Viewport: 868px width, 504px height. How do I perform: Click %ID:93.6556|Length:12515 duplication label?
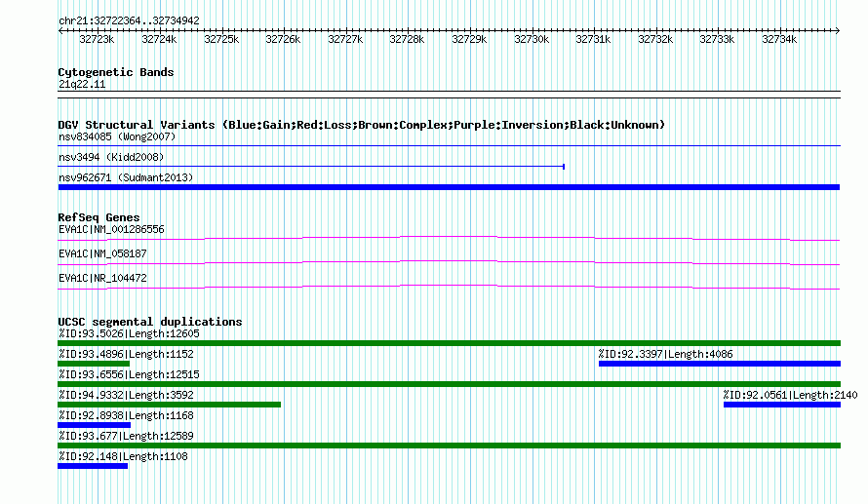129,374
